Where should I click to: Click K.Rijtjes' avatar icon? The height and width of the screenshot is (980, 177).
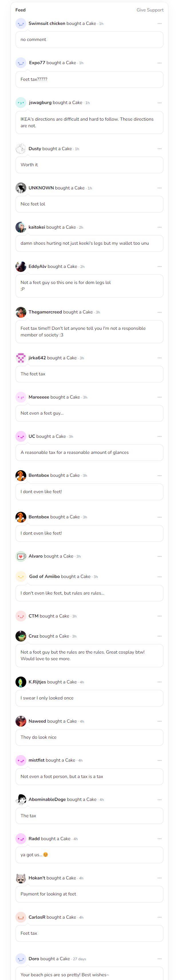point(21,682)
